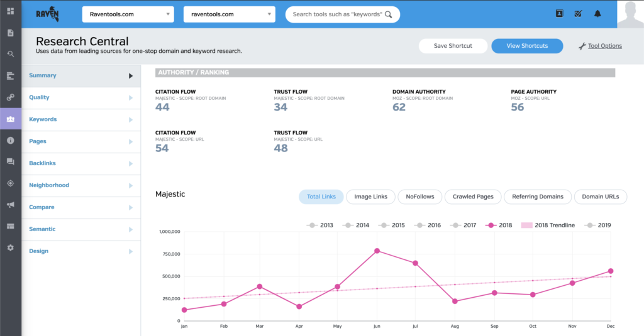Click the Authority / Ranking section header

pyautogui.click(x=386, y=73)
